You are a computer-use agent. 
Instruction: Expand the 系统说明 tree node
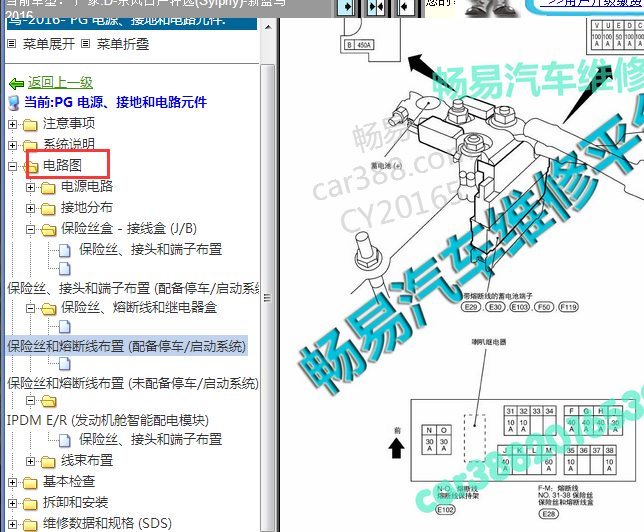click(12, 145)
